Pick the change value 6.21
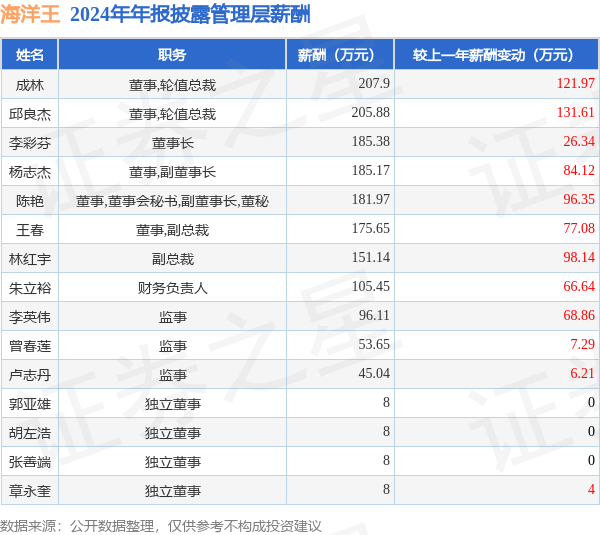The image size is (600, 535). point(582,373)
